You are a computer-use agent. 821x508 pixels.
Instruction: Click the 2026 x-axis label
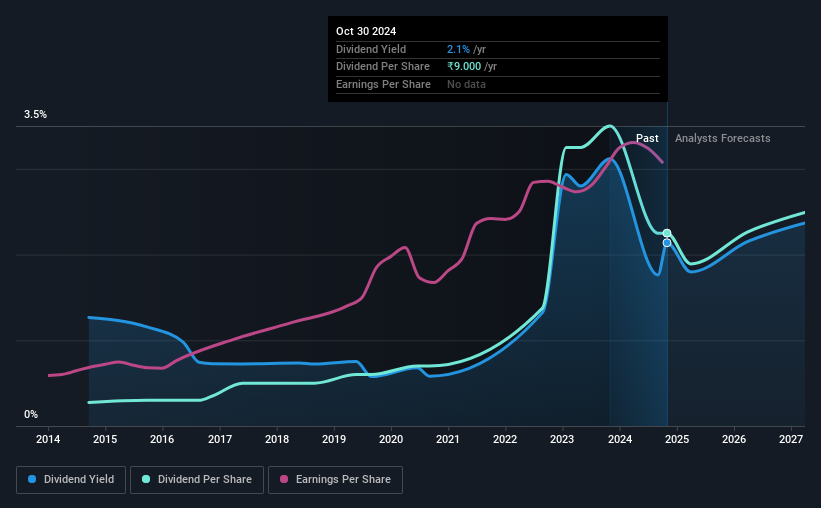click(x=734, y=439)
